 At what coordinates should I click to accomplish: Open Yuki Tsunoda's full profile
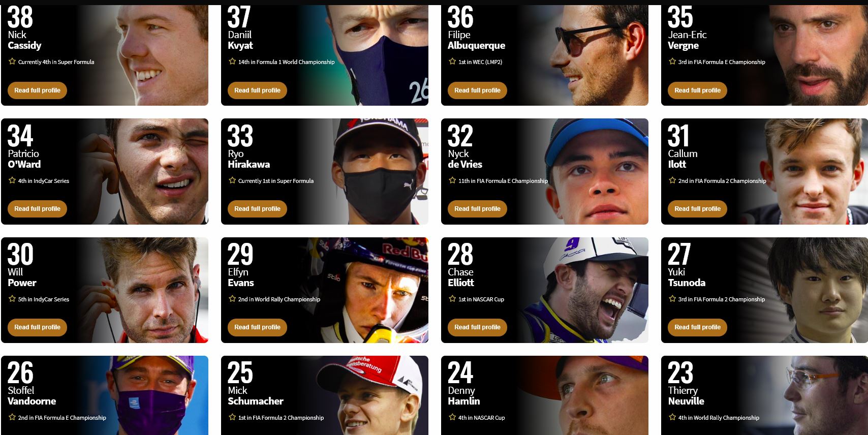[x=697, y=327]
